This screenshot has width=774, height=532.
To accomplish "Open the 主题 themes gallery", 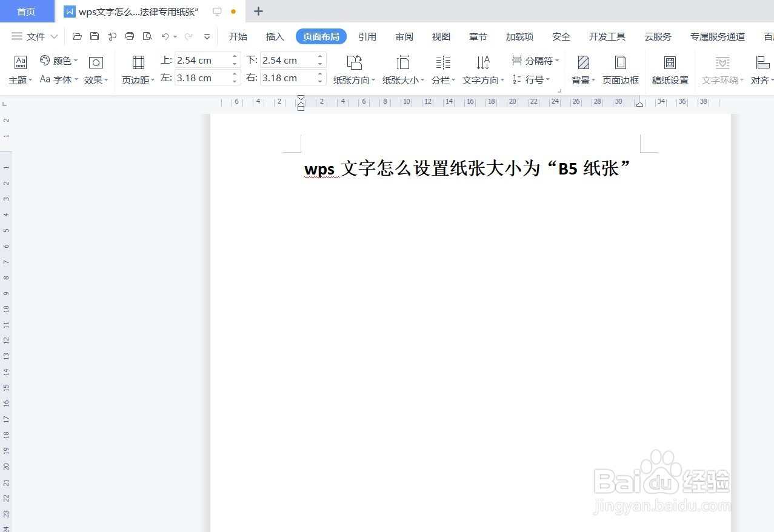I will (x=21, y=70).
